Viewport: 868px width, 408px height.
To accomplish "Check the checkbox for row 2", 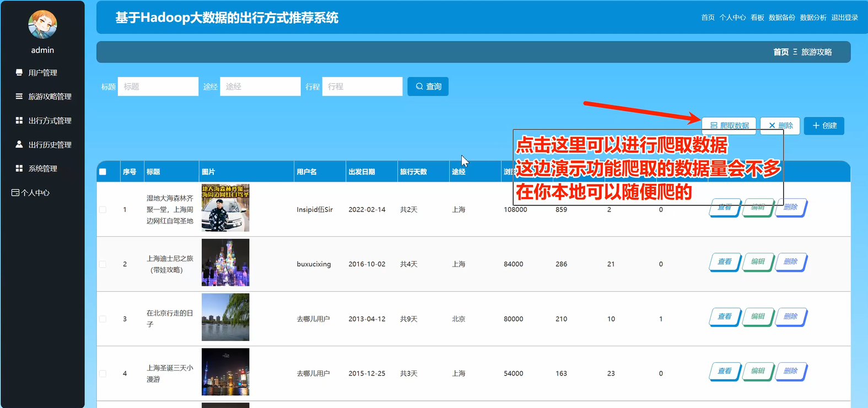I will coord(103,264).
